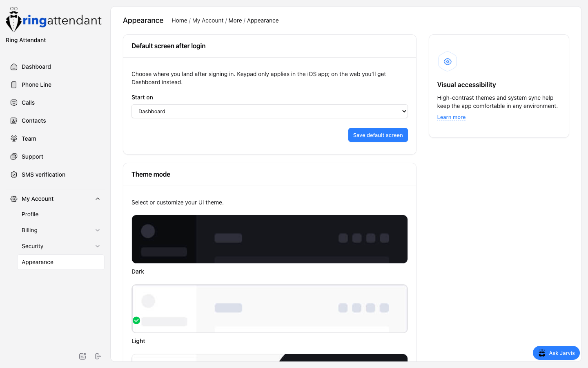Open Phone Line in the sidebar
This screenshot has width=588, height=368.
pyautogui.click(x=55, y=85)
